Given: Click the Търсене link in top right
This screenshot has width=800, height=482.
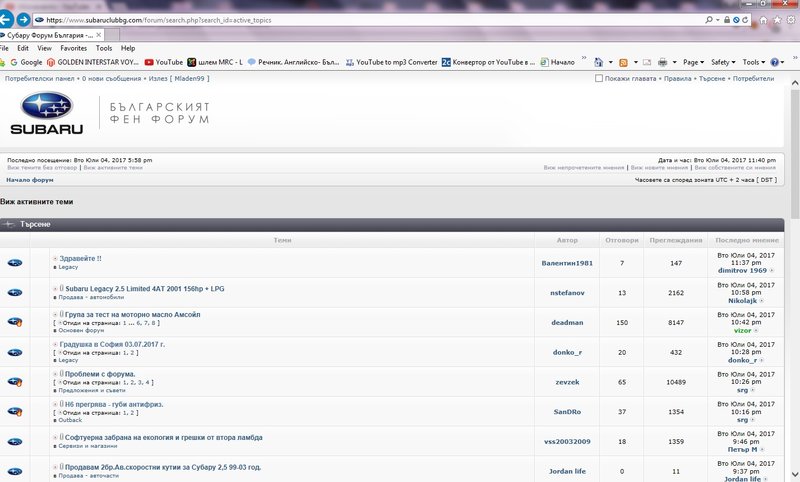Looking at the screenshot, I should (x=712, y=79).
